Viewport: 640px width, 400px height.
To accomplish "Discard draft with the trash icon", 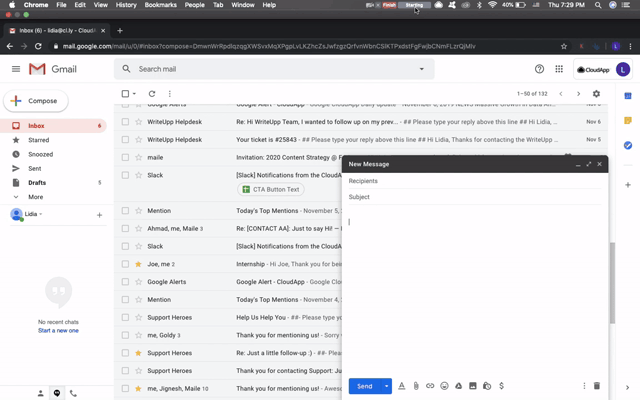I will (x=597, y=386).
